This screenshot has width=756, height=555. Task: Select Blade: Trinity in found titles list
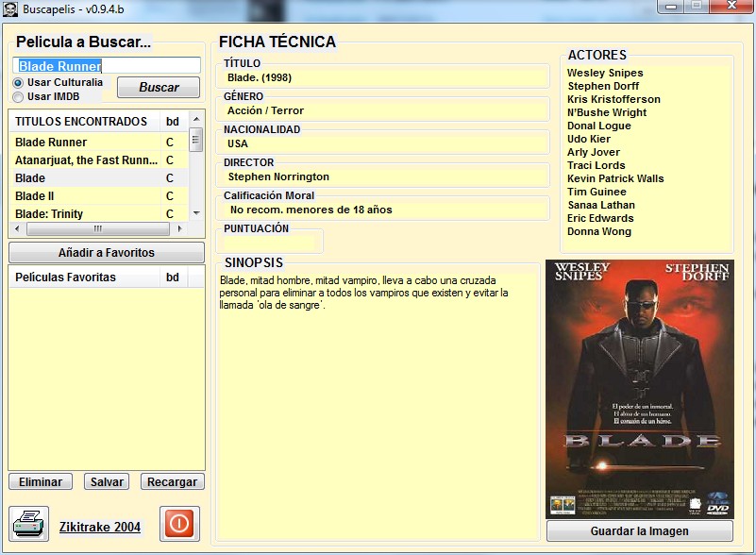point(99,213)
